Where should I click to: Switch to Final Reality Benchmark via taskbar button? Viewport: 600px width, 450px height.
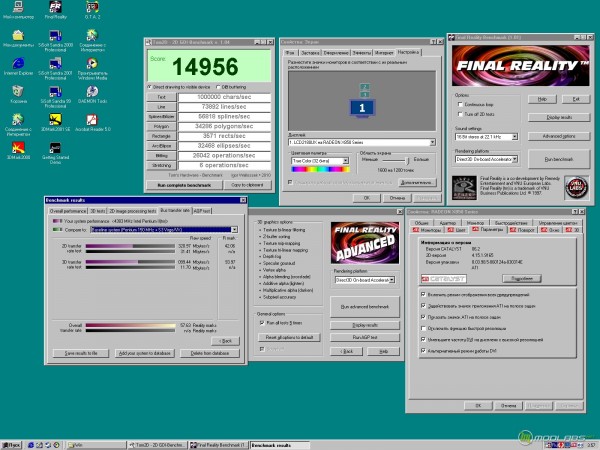219,445
